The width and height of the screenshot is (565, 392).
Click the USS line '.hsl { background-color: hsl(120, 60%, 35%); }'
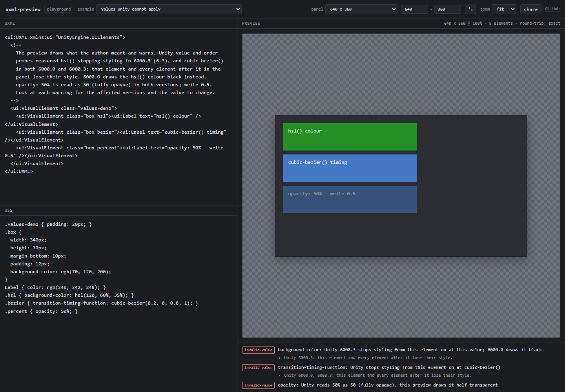point(69,295)
